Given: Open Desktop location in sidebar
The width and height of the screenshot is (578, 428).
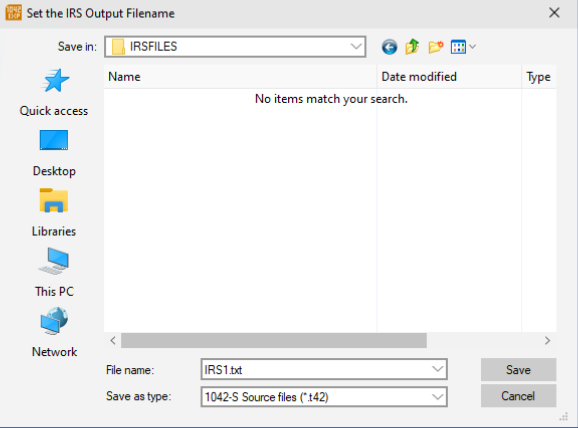Looking at the screenshot, I should (54, 153).
